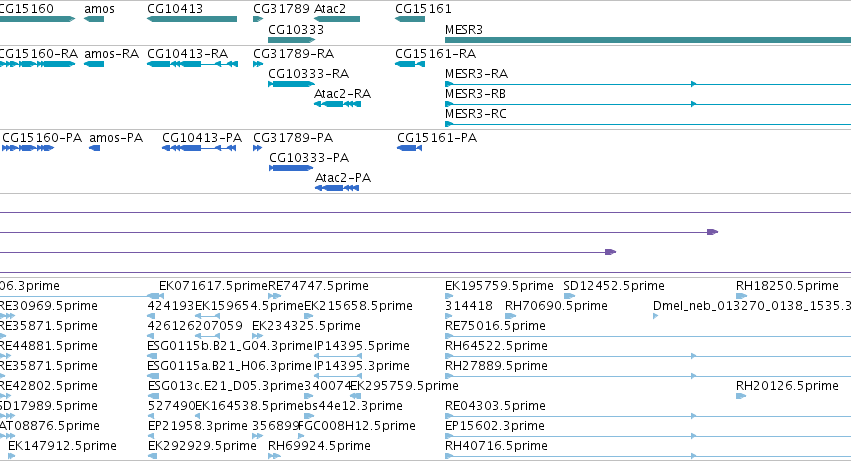Image resolution: width=851 pixels, height=461 pixels.
Task: Click protein label amos-PA
Action: (x=116, y=137)
